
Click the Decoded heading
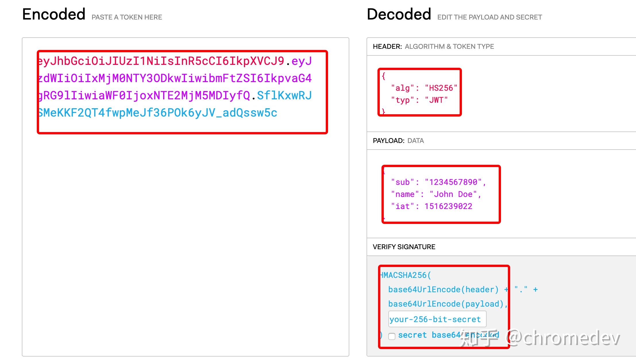point(399,14)
